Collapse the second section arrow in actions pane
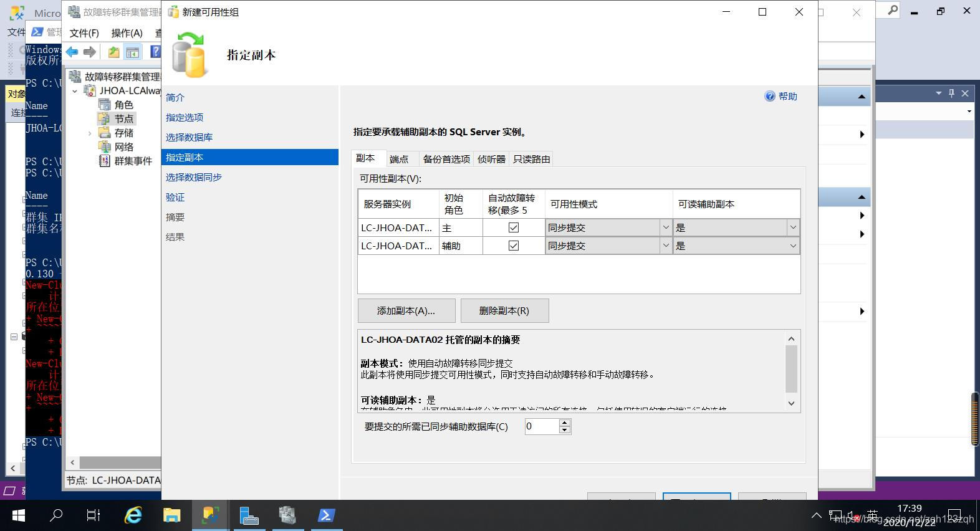The height and width of the screenshot is (531, 980). pyautogui.click(x=862, y=197)
